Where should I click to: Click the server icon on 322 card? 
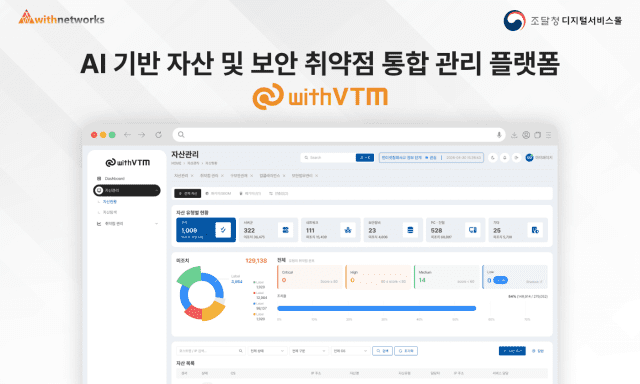tap(285, 230)
